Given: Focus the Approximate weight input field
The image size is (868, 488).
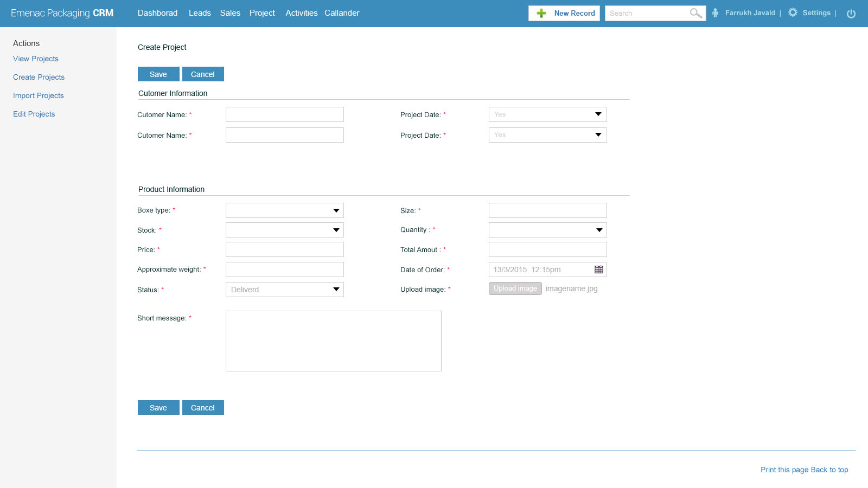Looking at the screenshot, I should [284, 269].
